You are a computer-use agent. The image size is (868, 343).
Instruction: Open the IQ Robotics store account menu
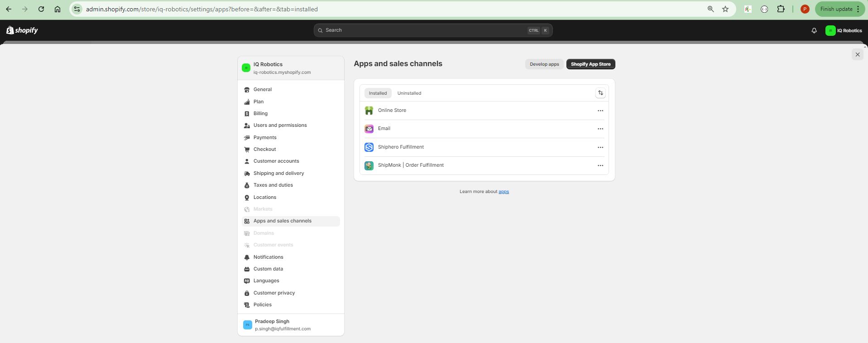point(844,30)
